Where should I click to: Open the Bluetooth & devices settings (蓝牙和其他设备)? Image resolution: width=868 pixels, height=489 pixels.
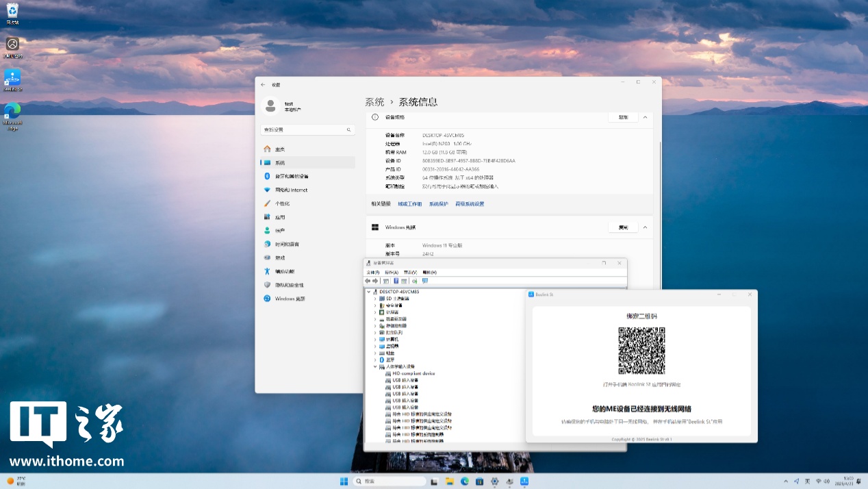(x=292, y=176)
